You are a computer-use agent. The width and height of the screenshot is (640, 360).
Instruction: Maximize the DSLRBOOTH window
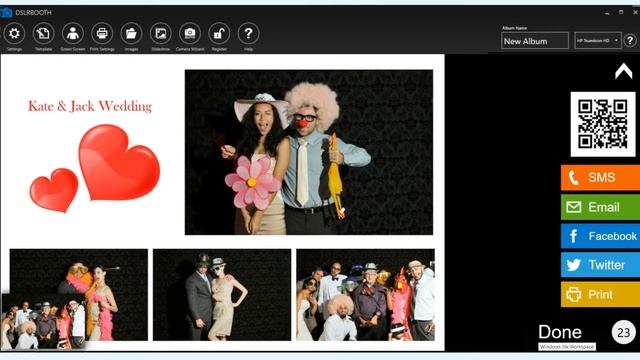pos(621,13)
